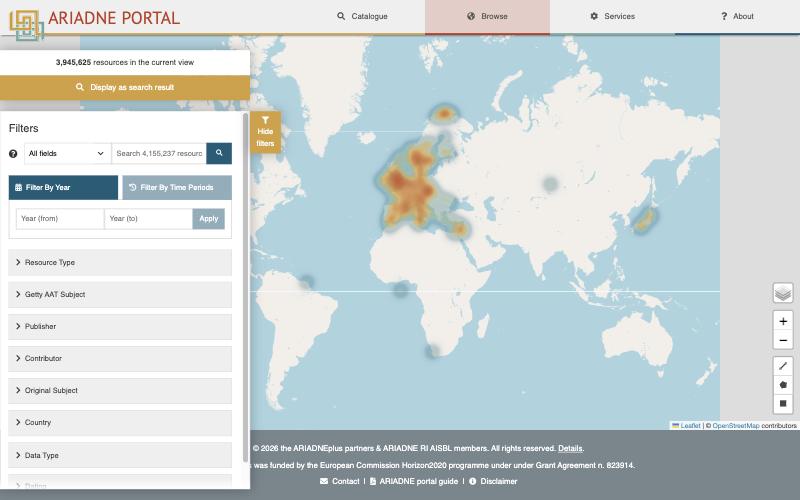Hide the filters panel
Screen dimensions: 800x500
(x=265, y=132)
